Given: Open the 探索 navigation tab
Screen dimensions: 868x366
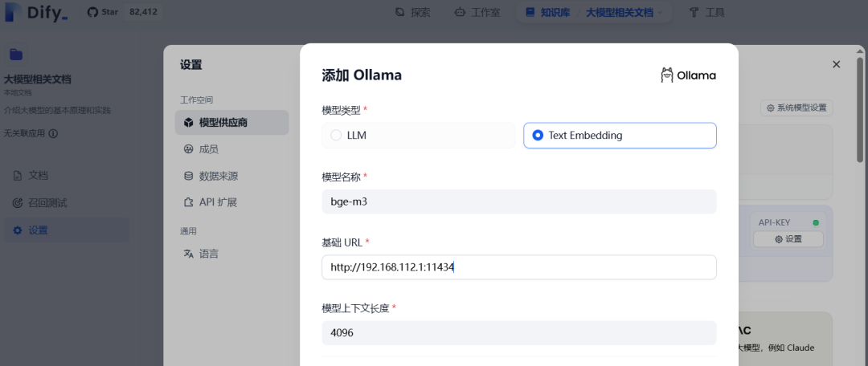Looking at the screenshot, I should [x=412, y=12].
